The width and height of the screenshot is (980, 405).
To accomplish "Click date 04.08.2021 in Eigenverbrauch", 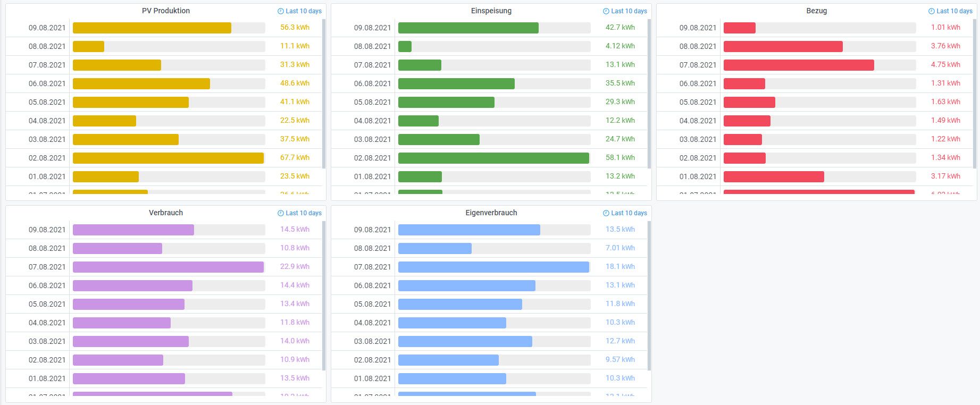I will (373, 323).
